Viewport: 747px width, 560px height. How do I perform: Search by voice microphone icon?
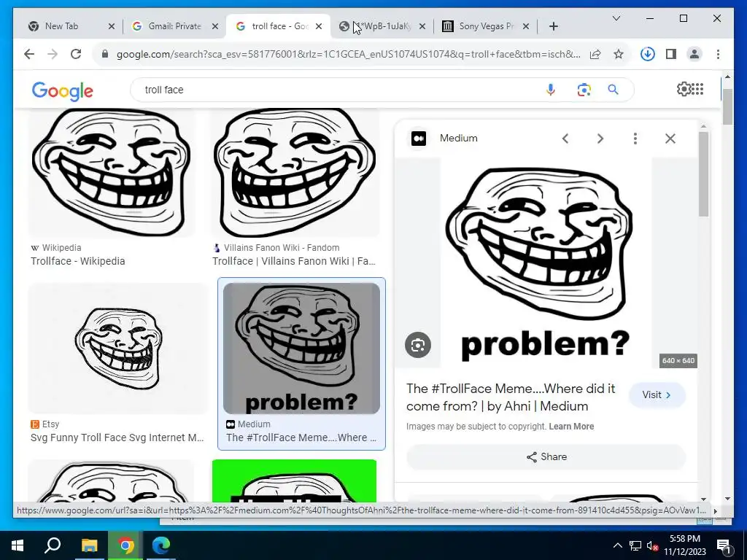pyautogui.click(x=551, y=90)
